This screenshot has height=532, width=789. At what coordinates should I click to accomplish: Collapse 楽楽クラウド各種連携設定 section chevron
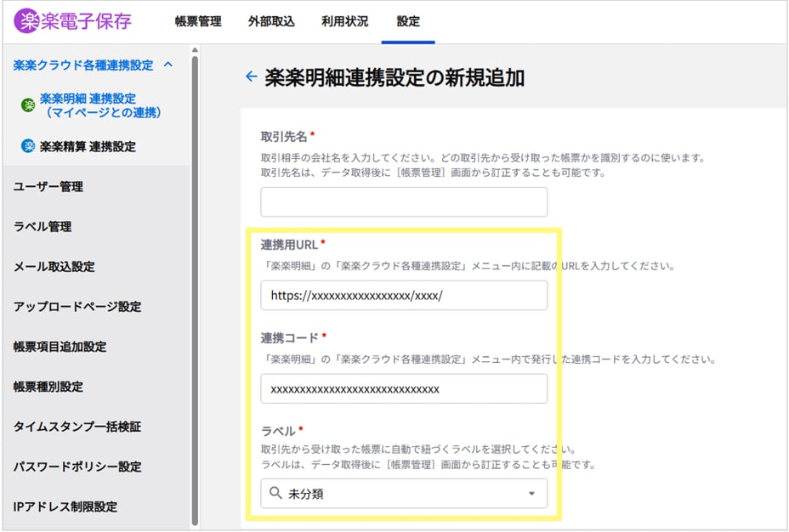point(168,65)
